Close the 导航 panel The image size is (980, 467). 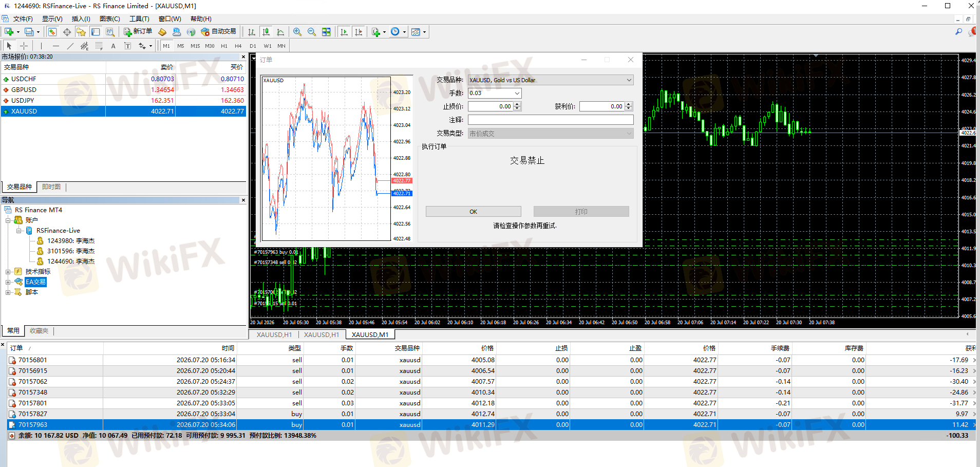(x=243, y=200)
